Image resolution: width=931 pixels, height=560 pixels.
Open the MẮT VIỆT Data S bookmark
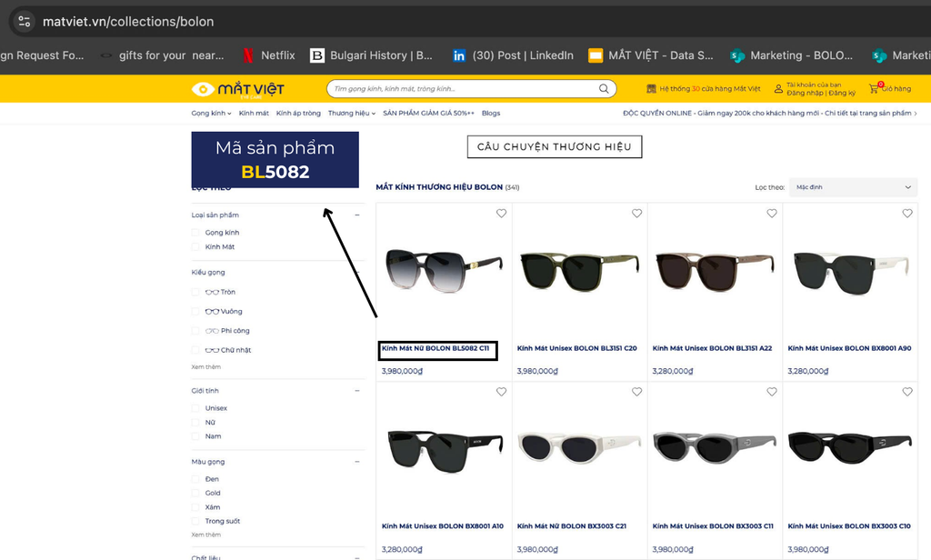point(651,55)
